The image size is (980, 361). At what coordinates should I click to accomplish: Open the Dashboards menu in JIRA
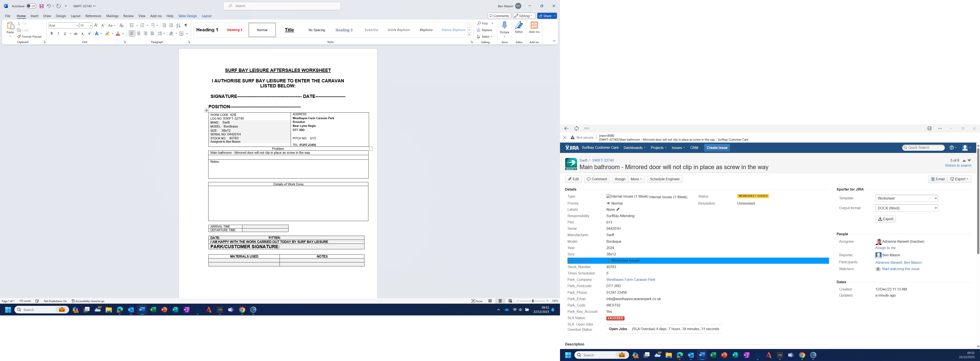(x=634, y=148)
